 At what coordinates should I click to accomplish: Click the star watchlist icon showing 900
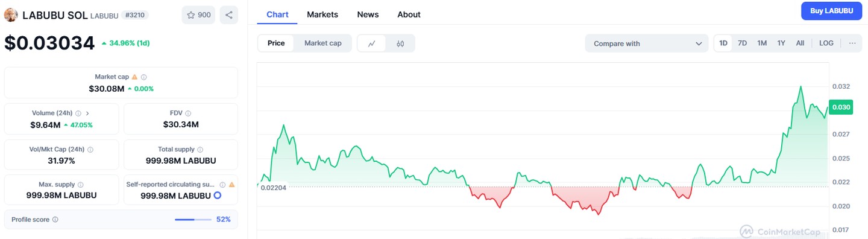coord(198,15)
